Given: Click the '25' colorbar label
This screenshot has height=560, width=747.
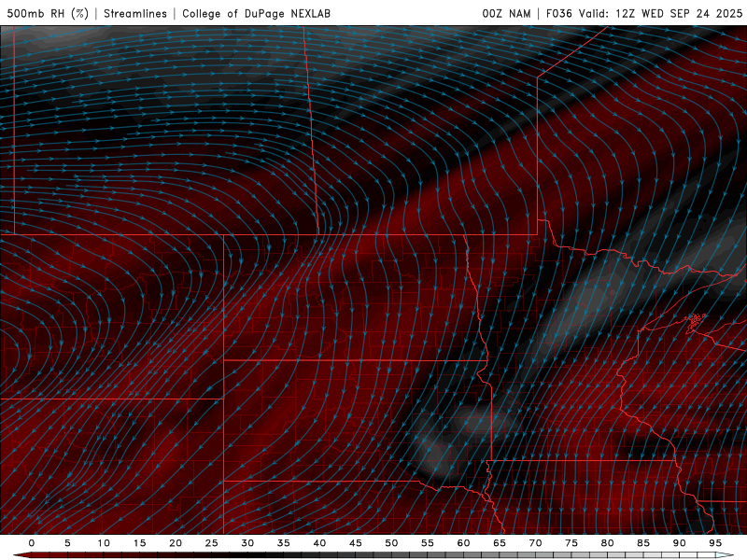Looking at the screenshot, I should click(x=211, y=543).
